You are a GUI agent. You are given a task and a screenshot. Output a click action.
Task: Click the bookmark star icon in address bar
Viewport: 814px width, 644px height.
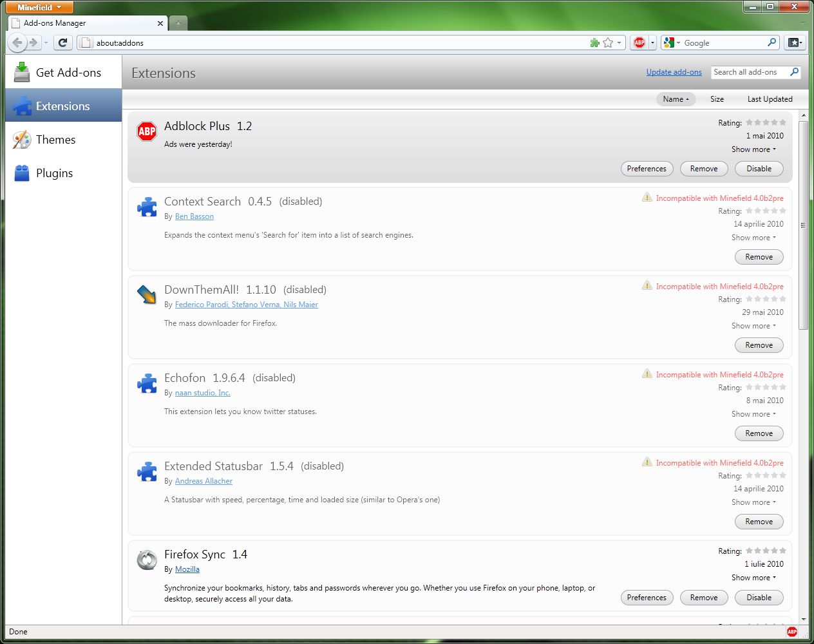pyautogui.click(x=607, y=43)
